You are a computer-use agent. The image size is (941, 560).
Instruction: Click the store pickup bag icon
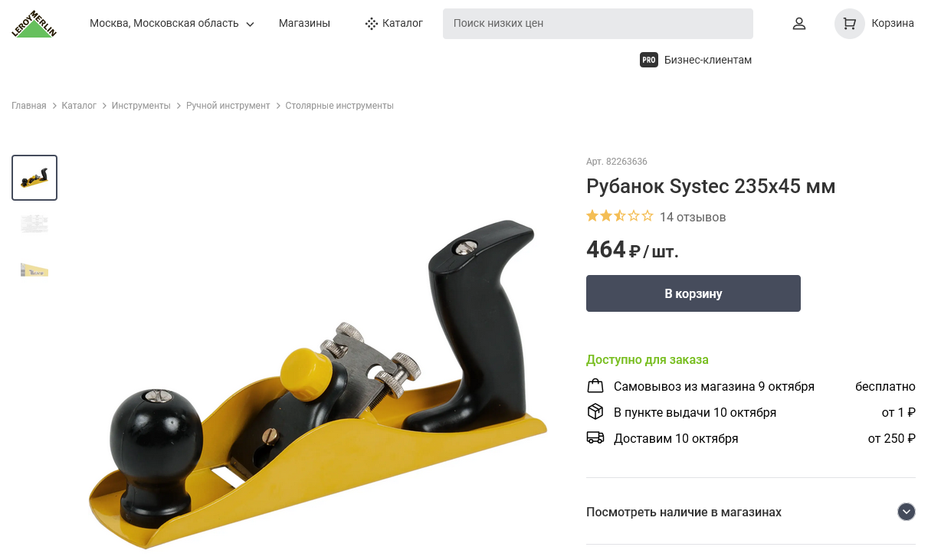pyautogui.click(x=595, y=385)
